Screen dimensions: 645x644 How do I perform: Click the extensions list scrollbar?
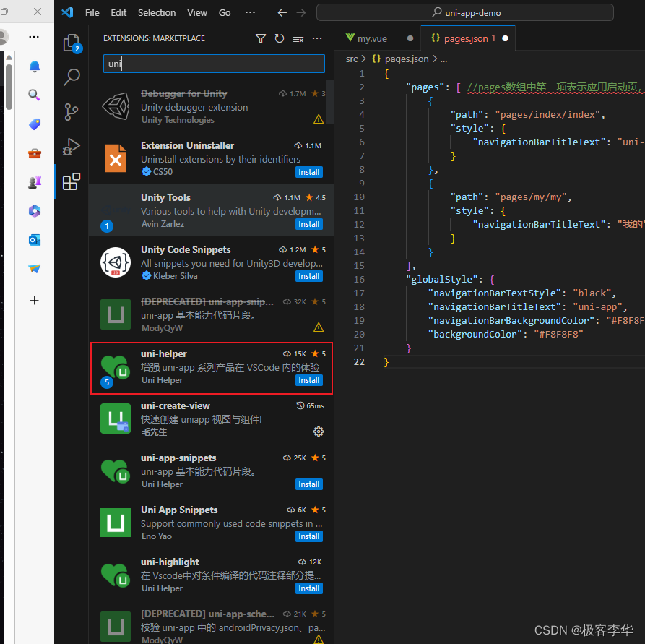pos(330,103)
